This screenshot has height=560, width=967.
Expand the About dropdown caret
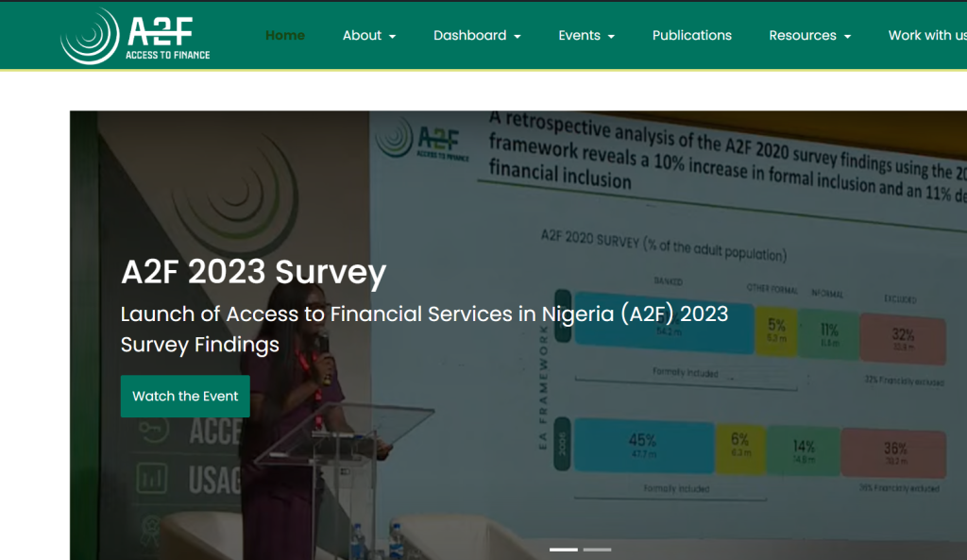392,37
